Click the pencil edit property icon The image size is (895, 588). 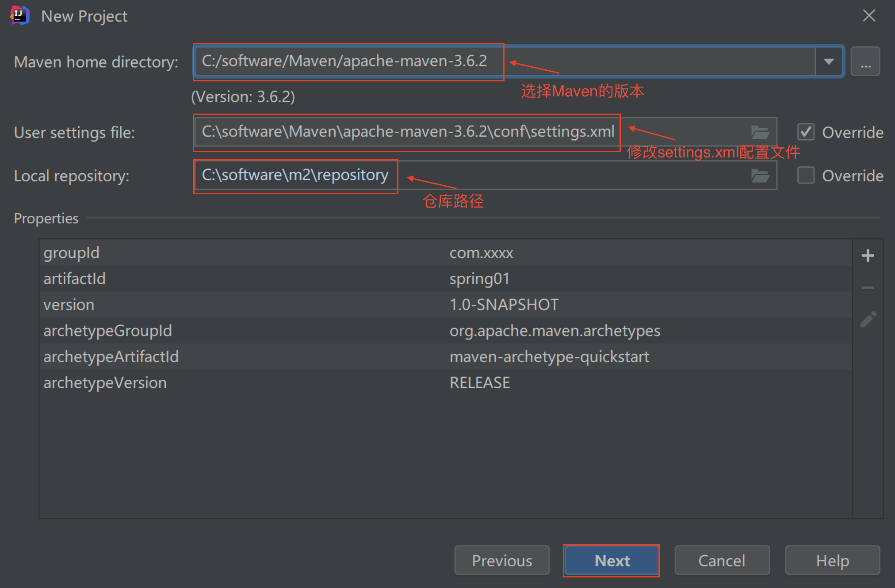click(868, 319)
